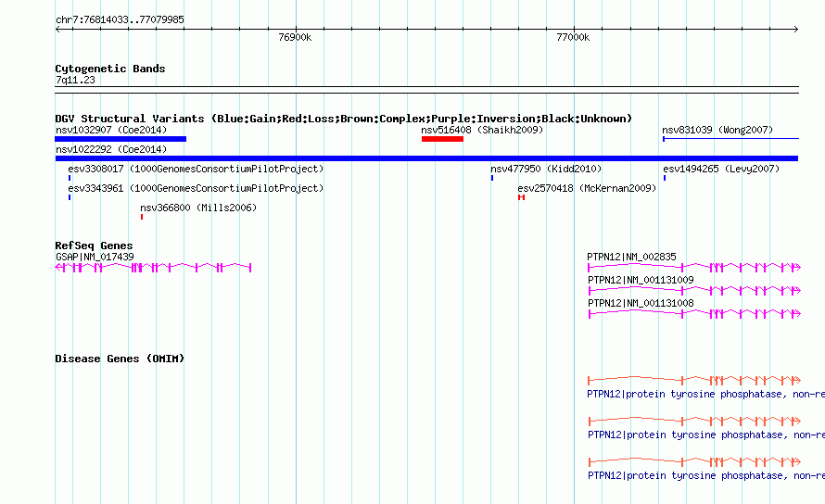Open esv1494265 (Levy2007) label
Screen dimensions: 825x504
click(x=721, y=169)
